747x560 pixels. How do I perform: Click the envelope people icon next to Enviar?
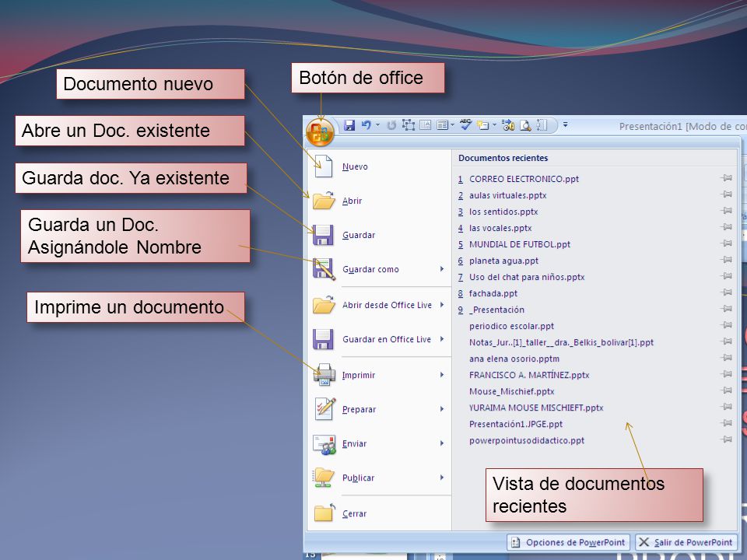(x=324, y=444)
